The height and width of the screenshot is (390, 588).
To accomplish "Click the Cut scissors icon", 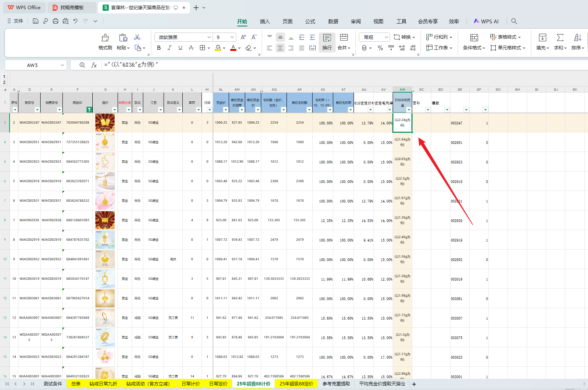I will tap(137, 37).
